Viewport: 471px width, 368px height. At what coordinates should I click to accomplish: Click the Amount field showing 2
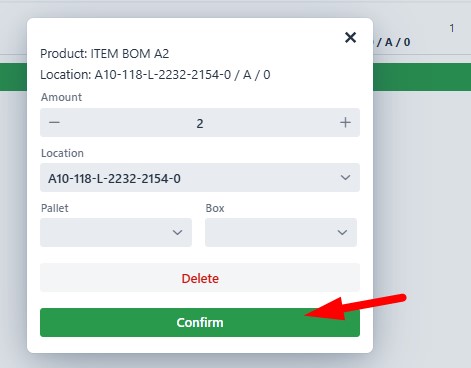coord(200,123)
